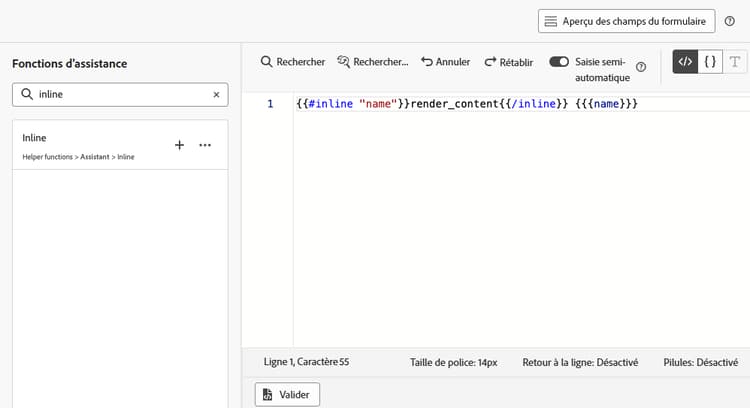
Task: Click the Valider button
Action: pyautogui.click(x=287, y=395)
